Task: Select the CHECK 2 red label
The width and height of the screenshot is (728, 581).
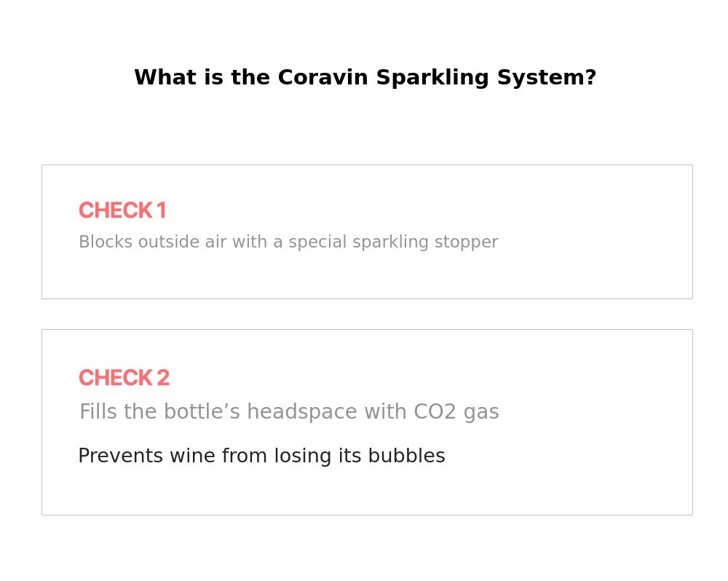Action: [124, 378]
